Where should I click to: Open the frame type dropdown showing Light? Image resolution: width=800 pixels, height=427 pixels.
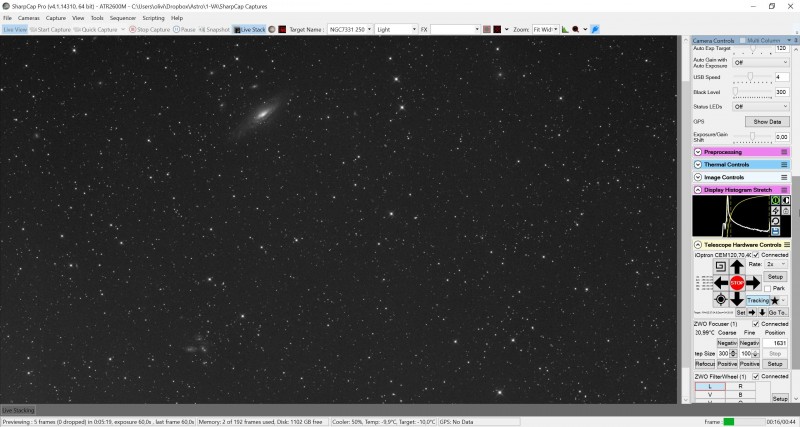396,30
